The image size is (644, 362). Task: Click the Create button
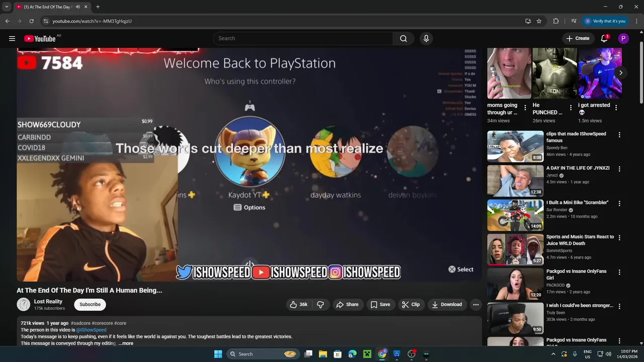(x=578, y=39)
